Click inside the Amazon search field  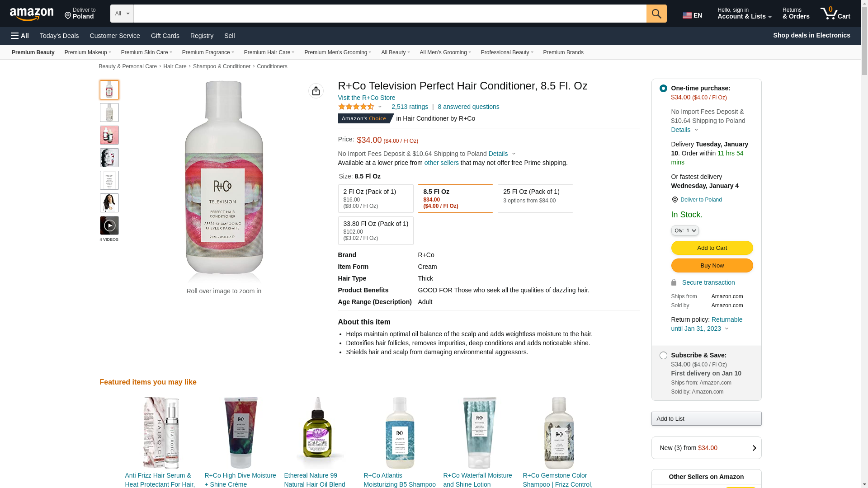[x=389, y=14]
